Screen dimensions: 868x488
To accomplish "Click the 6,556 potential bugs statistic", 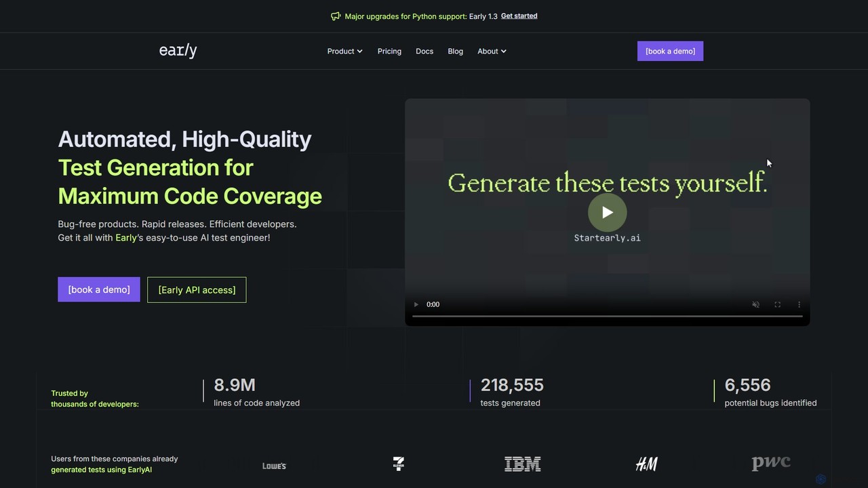I will coord(770,392).
